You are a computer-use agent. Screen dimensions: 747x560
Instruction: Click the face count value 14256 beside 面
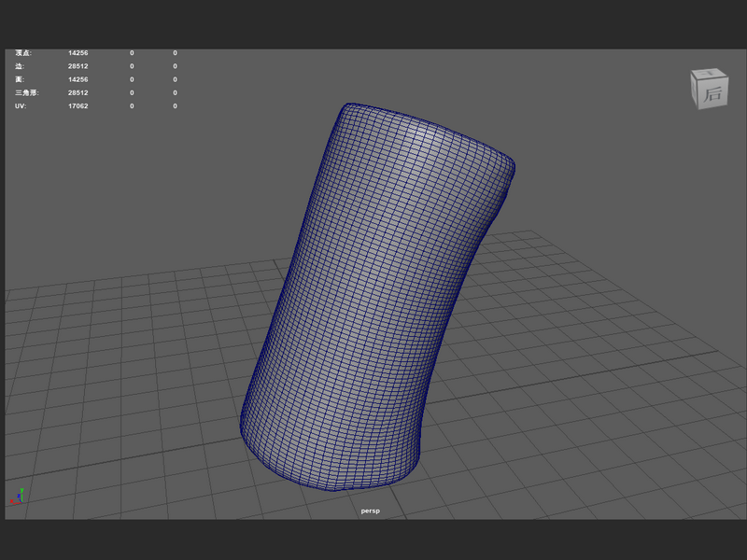tap(78, 79)
